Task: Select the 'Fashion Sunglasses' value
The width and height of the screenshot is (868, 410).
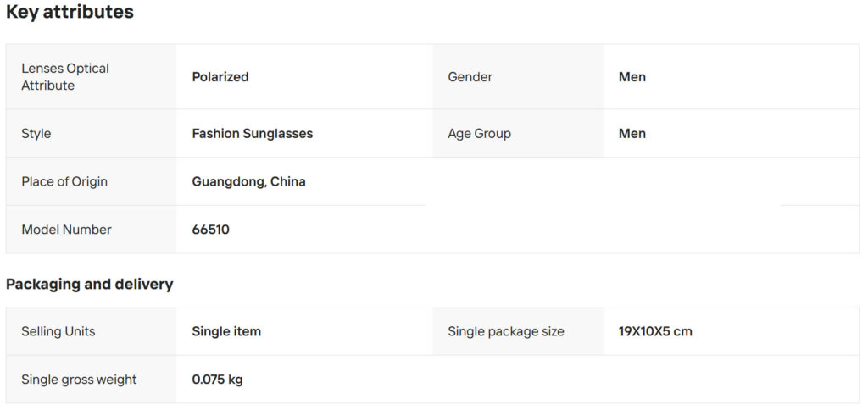Action: tap(253, 133)
